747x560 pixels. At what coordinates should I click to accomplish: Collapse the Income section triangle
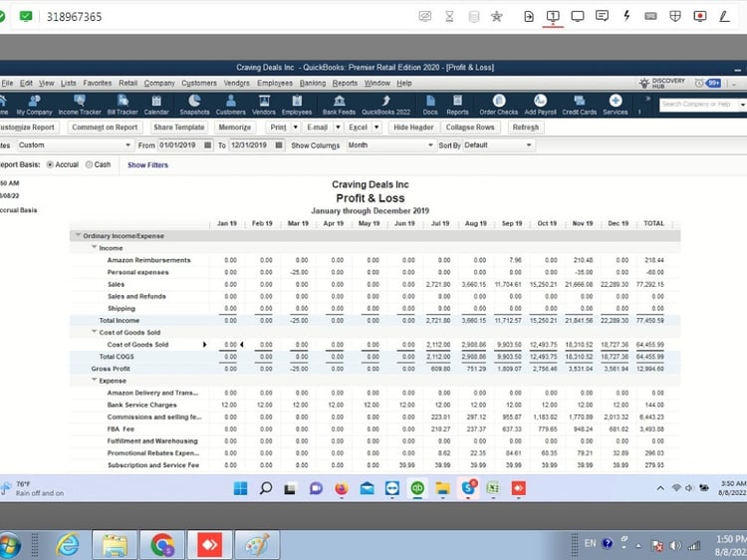tap(94, 247)
